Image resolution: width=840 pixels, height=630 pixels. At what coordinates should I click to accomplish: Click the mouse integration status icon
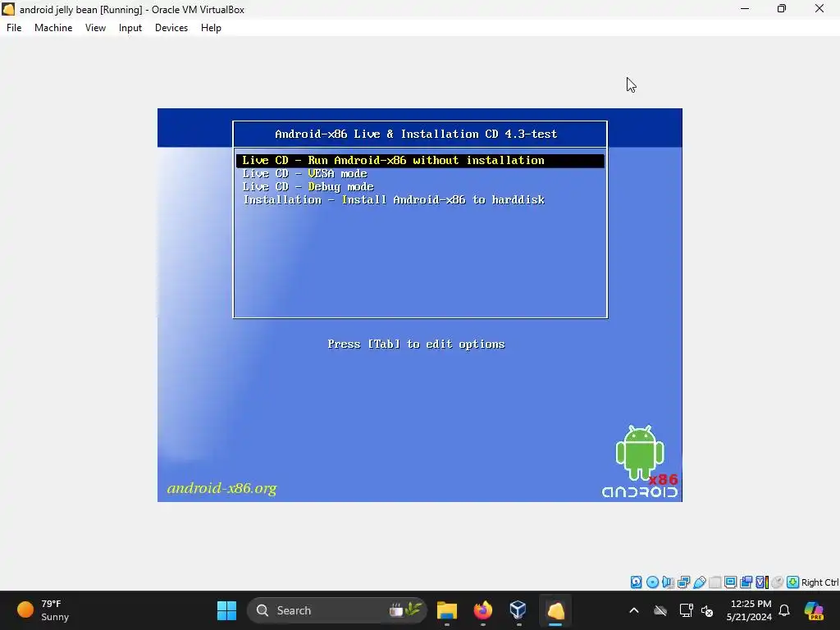point(778,582)
